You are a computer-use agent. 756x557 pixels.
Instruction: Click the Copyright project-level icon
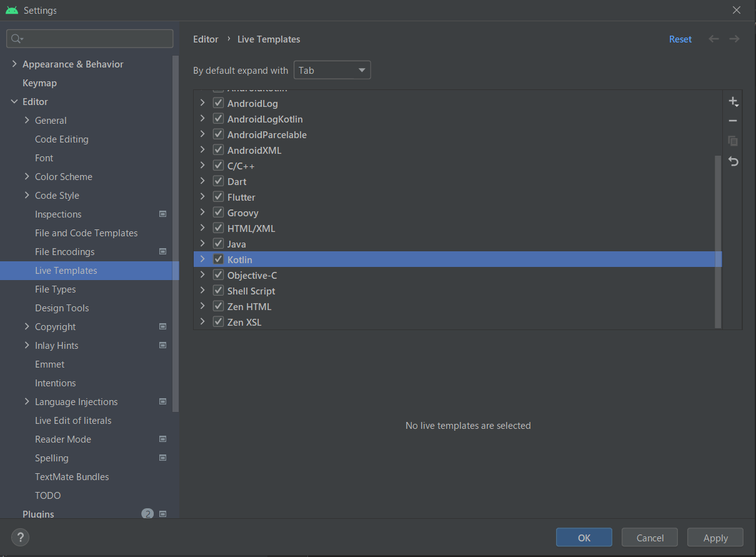163,326
